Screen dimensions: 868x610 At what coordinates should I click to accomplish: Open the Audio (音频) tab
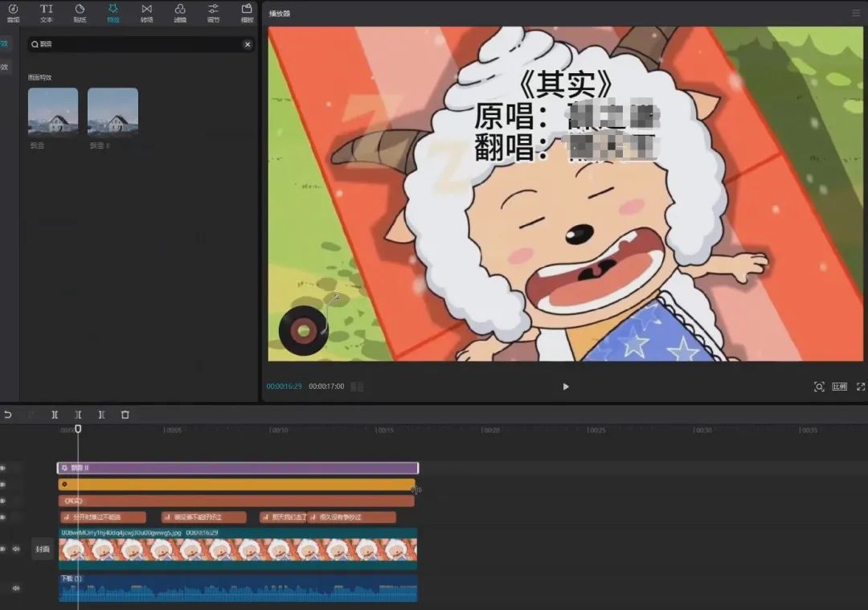pyautogui.click(x=13, y=13)
